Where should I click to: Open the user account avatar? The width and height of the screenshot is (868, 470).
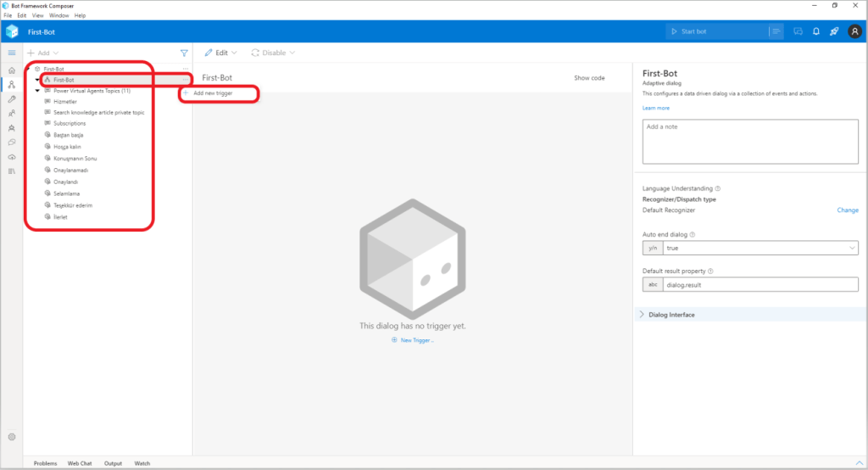click(854, 31)
